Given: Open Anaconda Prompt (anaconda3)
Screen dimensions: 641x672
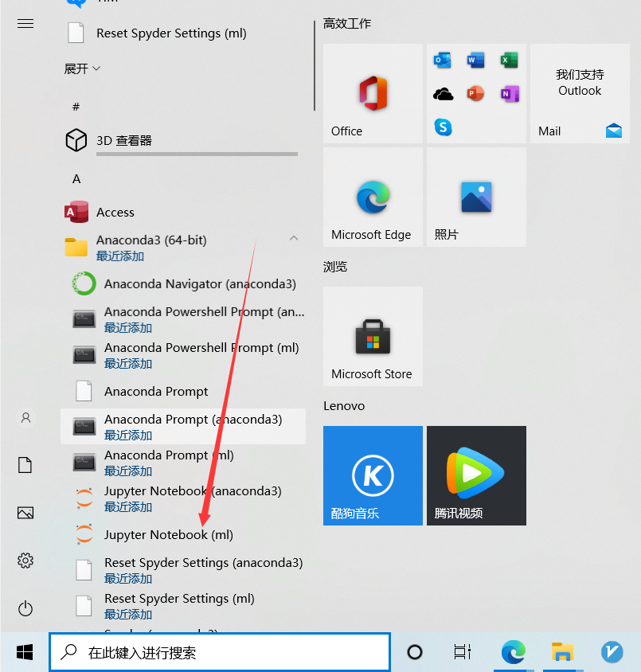Looking at the screenshot, I should coord(182,427).
